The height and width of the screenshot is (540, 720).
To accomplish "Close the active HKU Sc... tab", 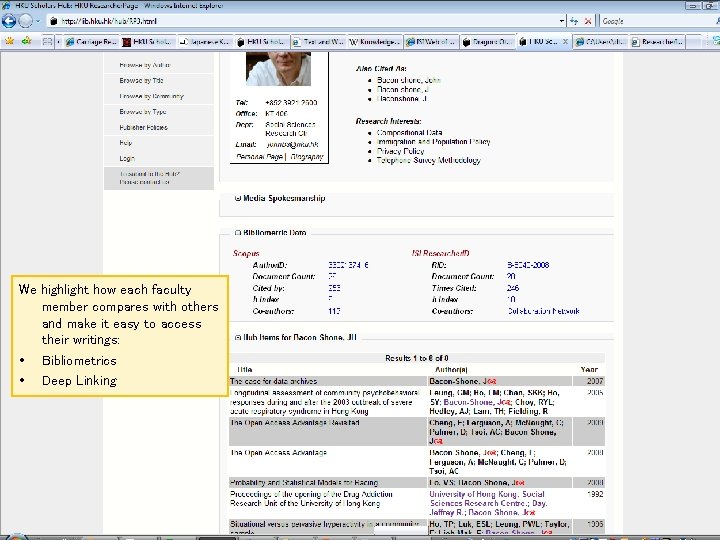I will coord(565,42).
